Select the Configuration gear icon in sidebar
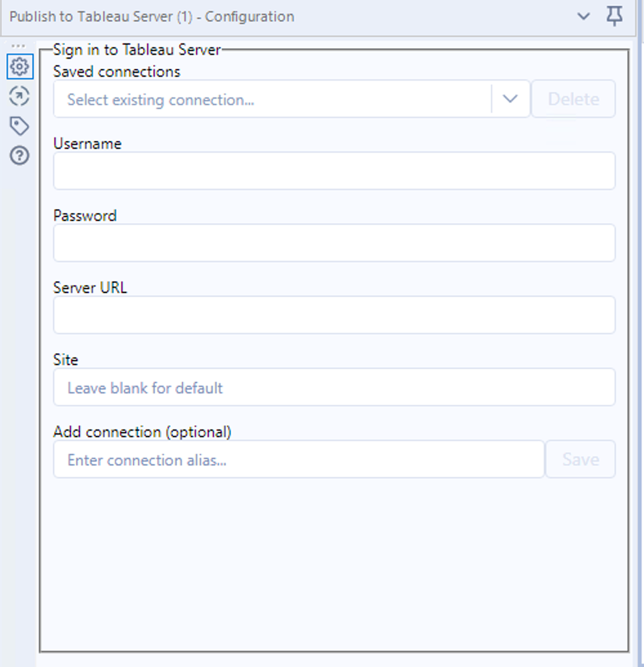The image size is (644, 667). coord(19,67)
